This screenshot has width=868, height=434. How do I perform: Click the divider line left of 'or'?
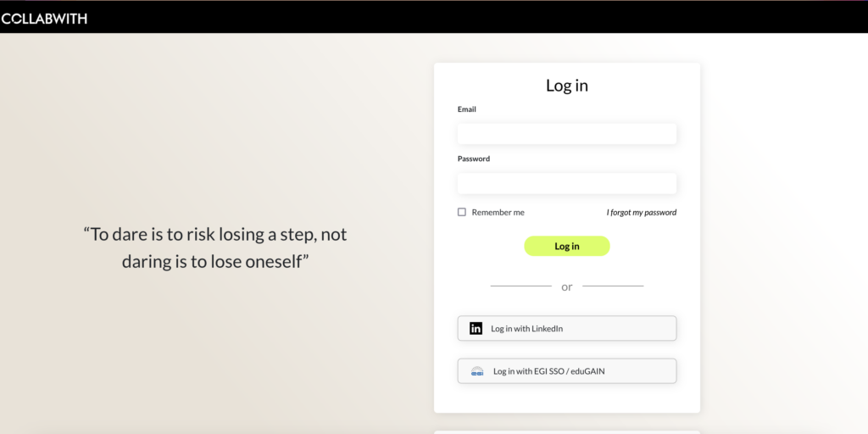tap(520, 287)
